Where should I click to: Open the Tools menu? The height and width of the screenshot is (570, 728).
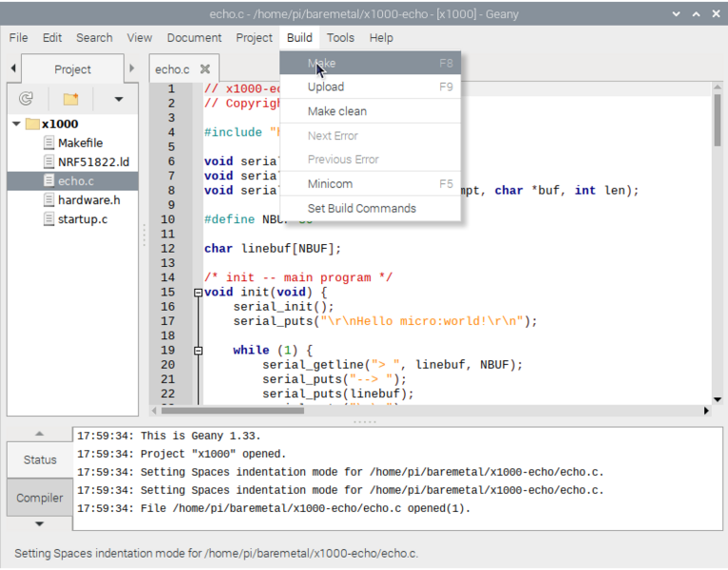(x=340, y=38)
